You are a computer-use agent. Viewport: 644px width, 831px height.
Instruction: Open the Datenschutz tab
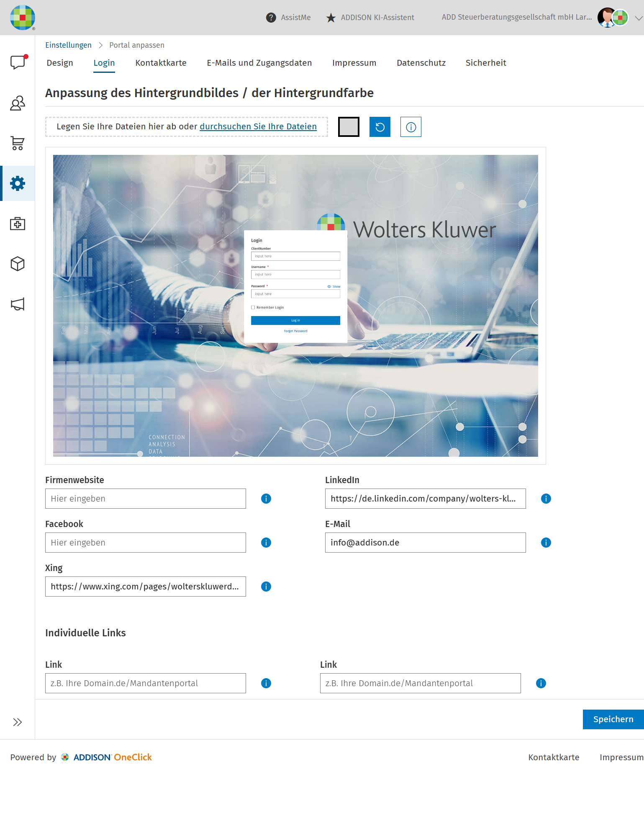pyautogui.click(x=421, y=63)
